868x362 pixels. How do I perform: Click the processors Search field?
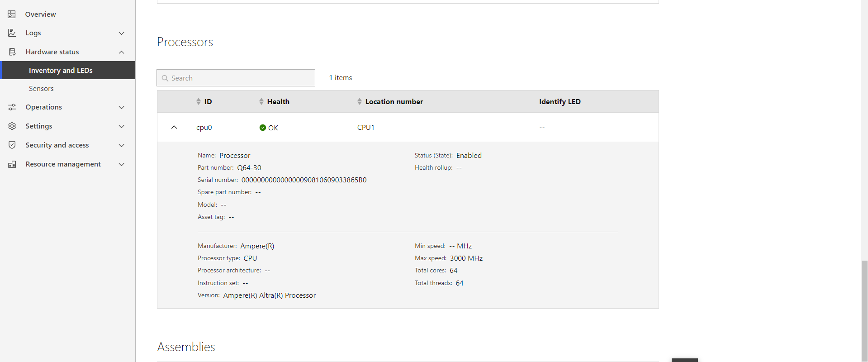click(x=236, y=78)
